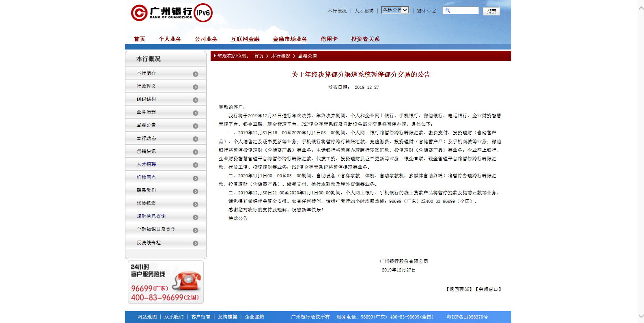Click arrow icon beside 机构网点
Viewport: 644px width, 323px height.
(195, 178)
